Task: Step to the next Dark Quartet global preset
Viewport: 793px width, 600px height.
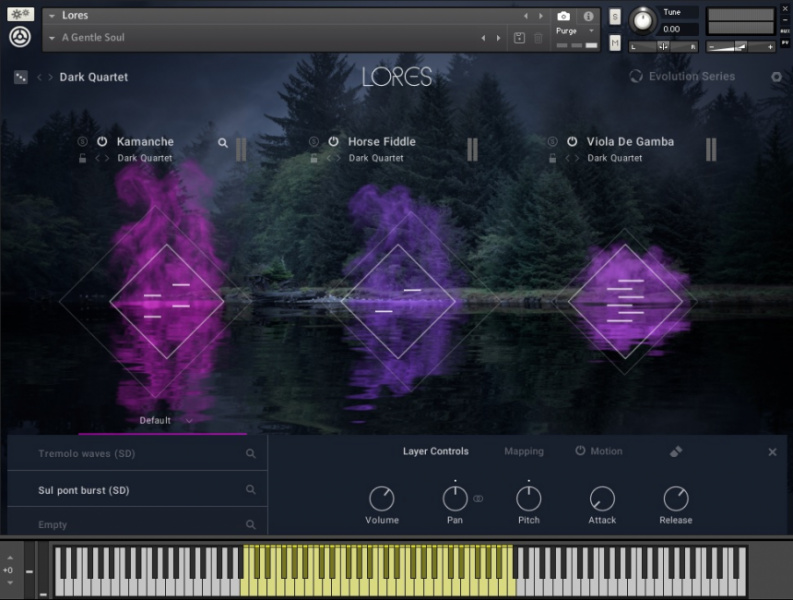Action: [x=50, y=77]
